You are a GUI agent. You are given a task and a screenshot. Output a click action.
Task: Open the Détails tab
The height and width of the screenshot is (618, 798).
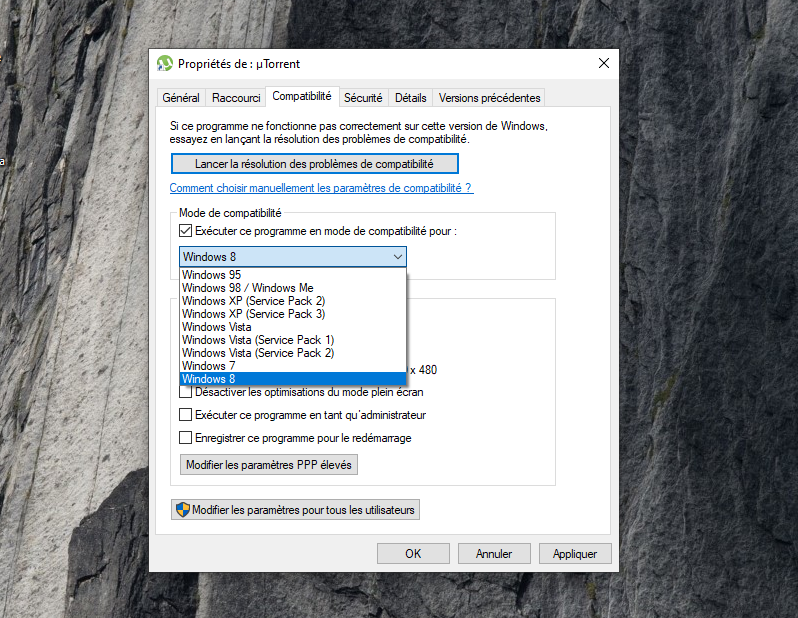(410, 98)
